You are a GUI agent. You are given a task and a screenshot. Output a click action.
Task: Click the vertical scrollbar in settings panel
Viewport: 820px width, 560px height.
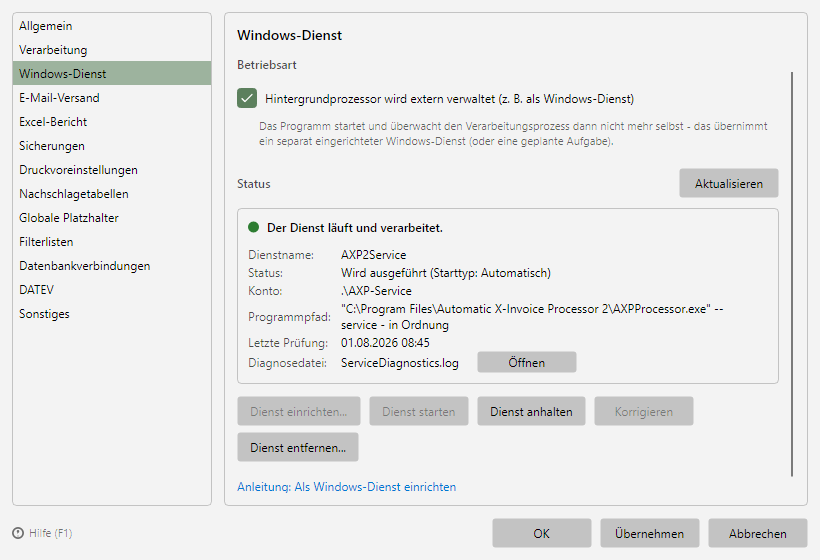pos(792,274)
